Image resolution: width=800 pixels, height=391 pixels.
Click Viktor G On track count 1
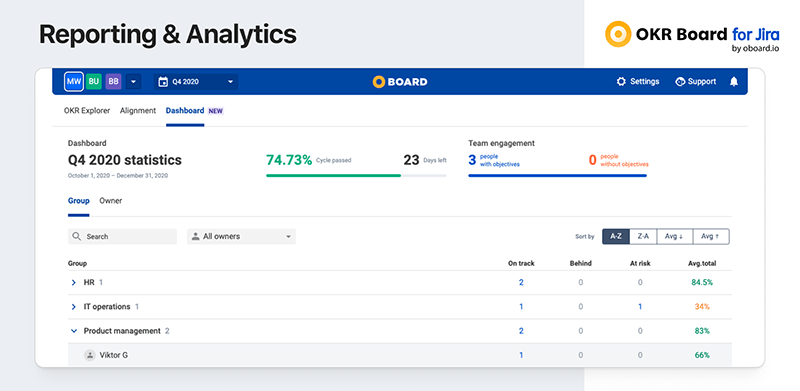click(521, 355)
